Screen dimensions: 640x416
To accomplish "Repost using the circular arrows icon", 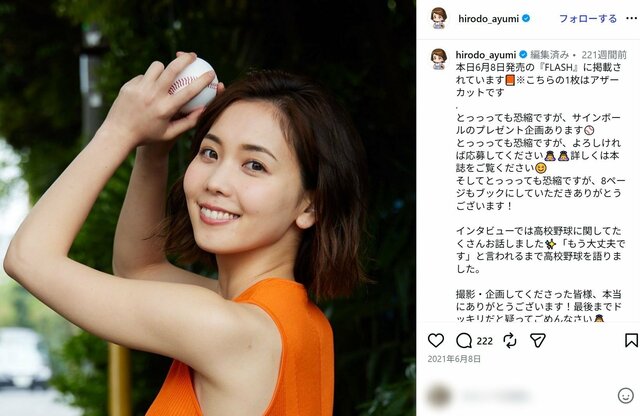I will 510,340.
